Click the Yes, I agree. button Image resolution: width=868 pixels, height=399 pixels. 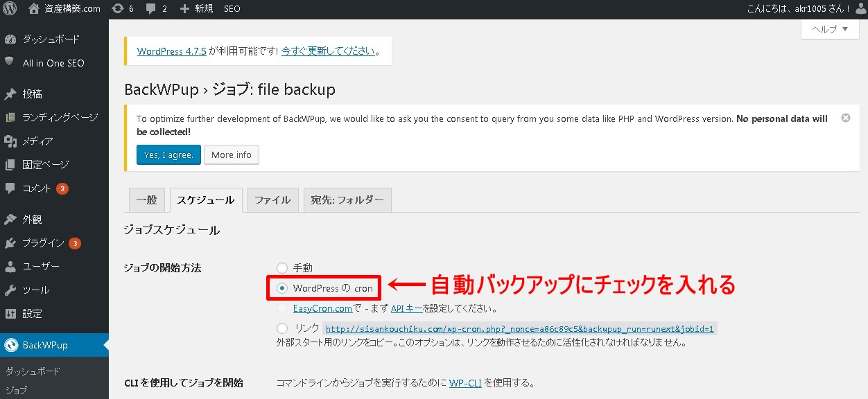tap(169, 154)
